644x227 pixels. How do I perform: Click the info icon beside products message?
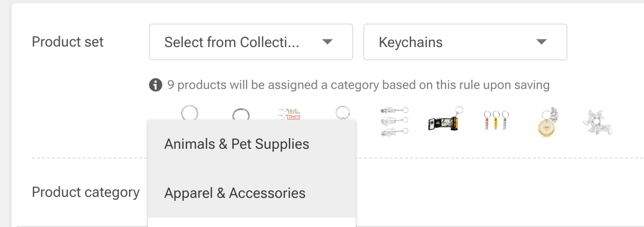click(155, 85)
